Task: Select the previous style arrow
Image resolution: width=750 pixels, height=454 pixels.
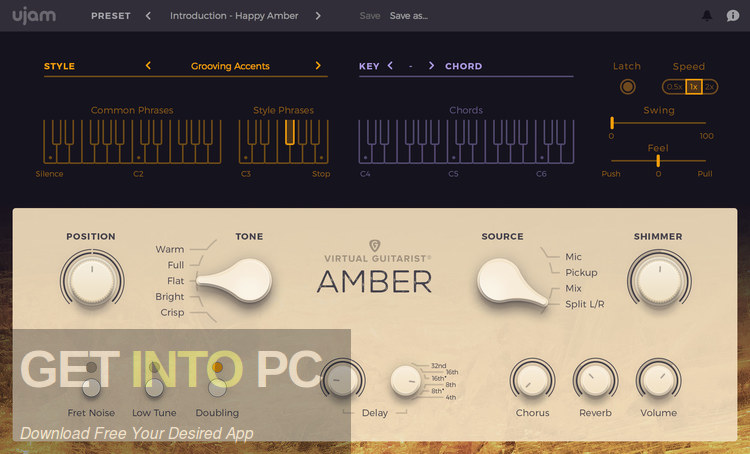Action: (148, 66)
